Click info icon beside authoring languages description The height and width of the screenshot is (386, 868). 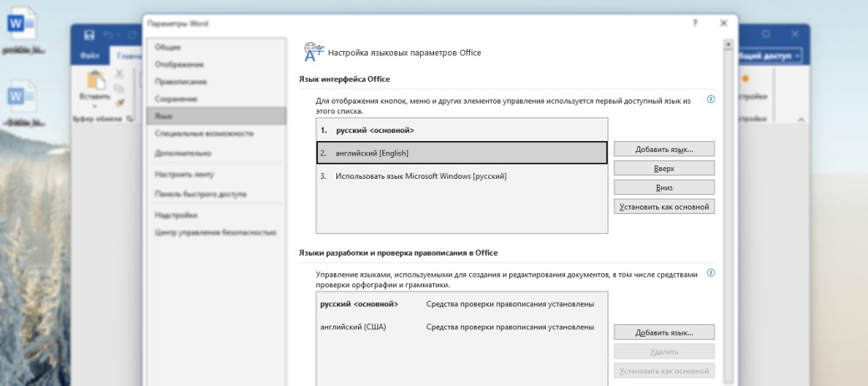click(711, 273)
